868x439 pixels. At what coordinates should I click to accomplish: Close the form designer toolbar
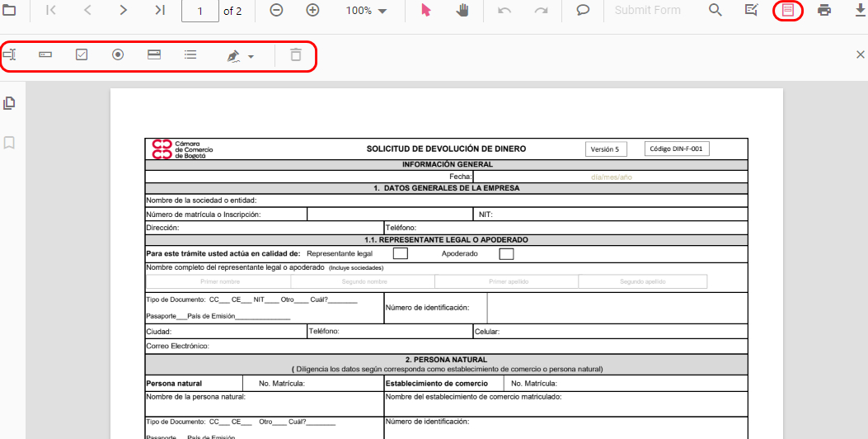[x=861, y=54]
